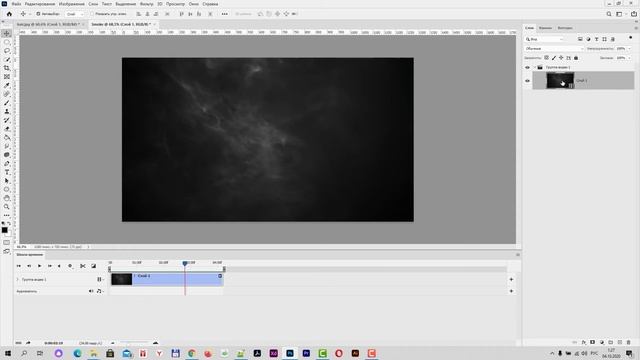
Task: Click the foreground color swatch
Action: [4, 230]
